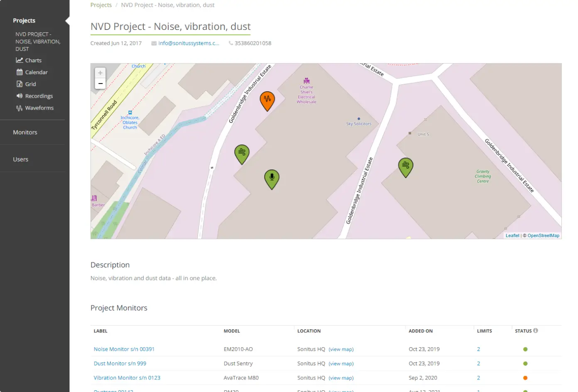Click the info@sonitussystems email link
Screen dimensions: 578x392
tap(189, 43)
